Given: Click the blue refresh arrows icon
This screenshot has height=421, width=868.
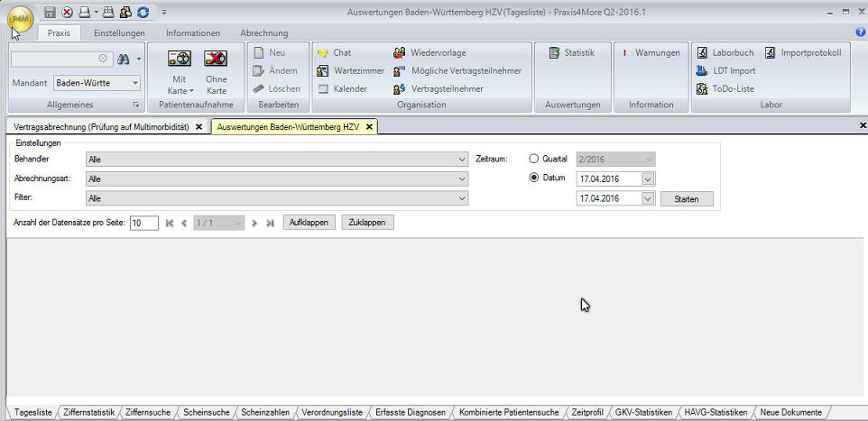Looking at the screenshot, I should coord(143,12).
